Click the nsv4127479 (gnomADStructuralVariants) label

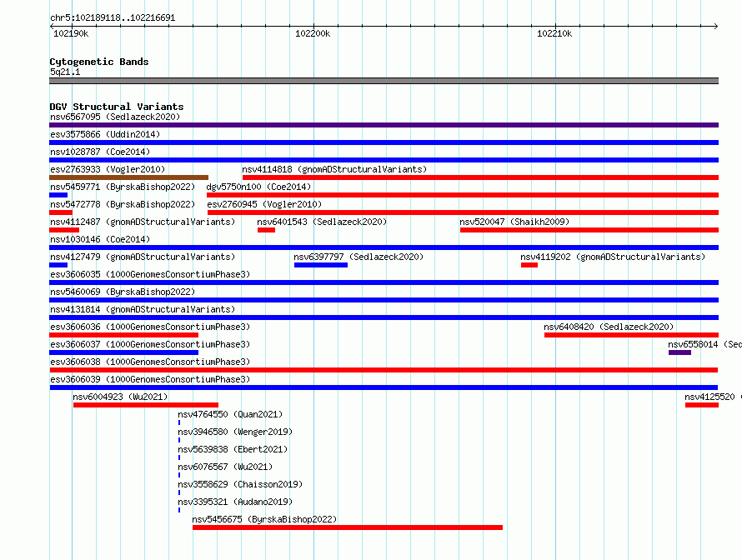(143, 257)
